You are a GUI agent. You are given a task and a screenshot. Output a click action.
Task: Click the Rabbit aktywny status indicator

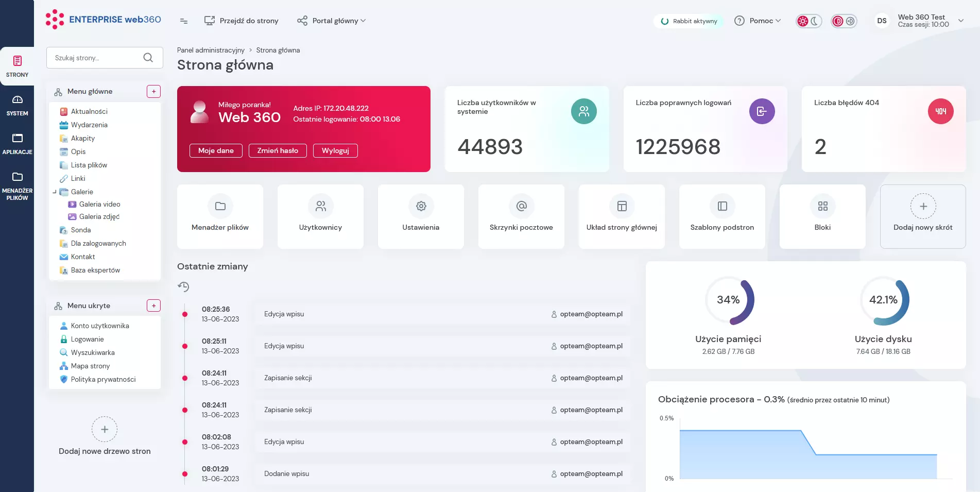tap(689, 21)
